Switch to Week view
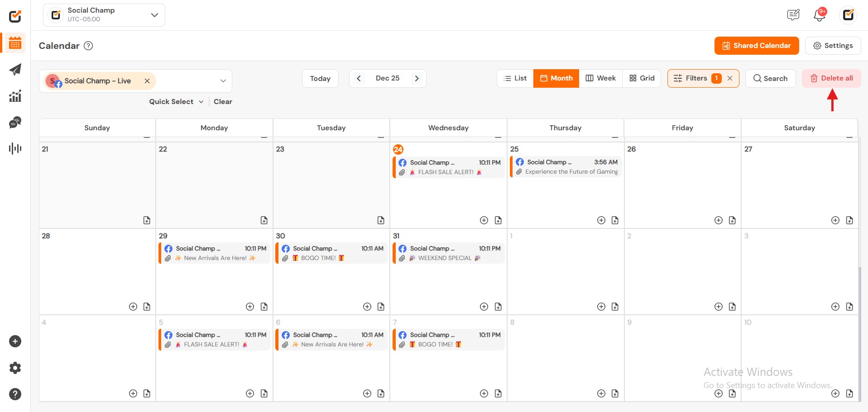Screen dimensions: 868x412 coord(600,78)
